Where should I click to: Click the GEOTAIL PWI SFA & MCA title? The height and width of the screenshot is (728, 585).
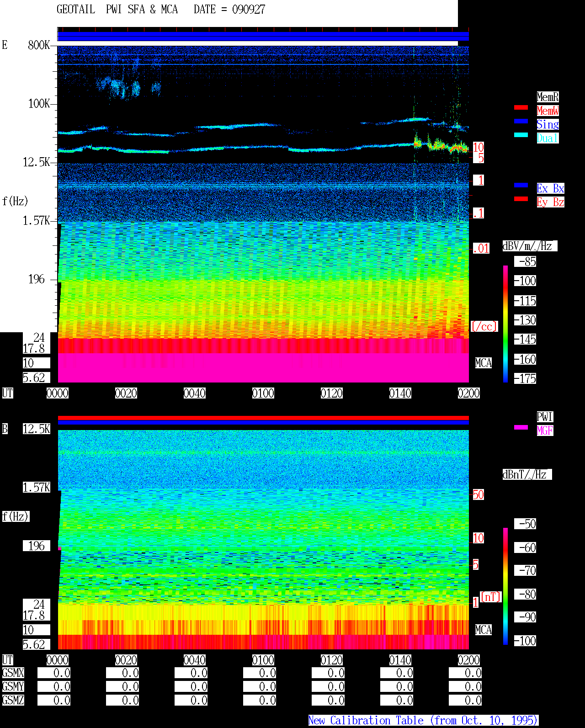coord(117,9)
